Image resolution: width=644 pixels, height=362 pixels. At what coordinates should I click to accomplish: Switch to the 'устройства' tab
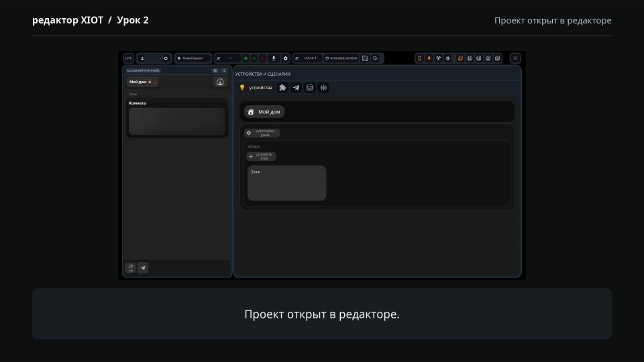coord(256,87)
